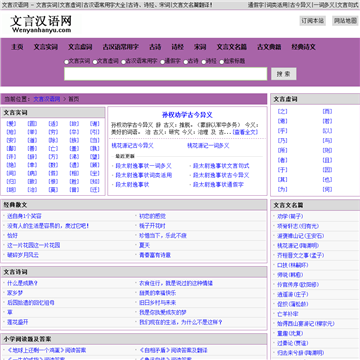Go to the 诗经 navigation item
Screen dimensions: 360x360
[178, 47]
